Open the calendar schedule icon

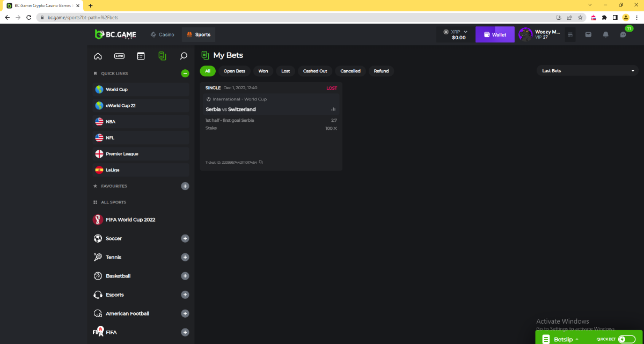(x=141, y=56)
